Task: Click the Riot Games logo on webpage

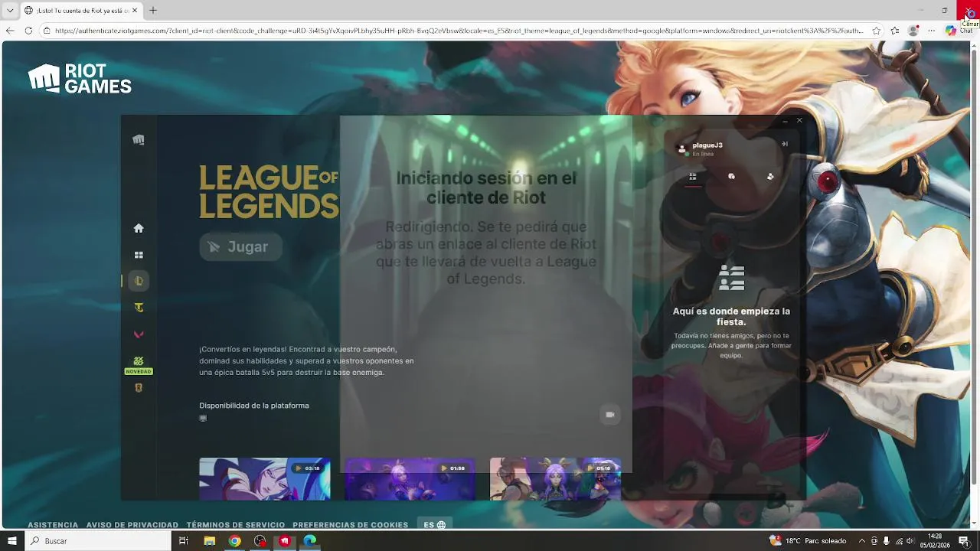Action: 80,79
